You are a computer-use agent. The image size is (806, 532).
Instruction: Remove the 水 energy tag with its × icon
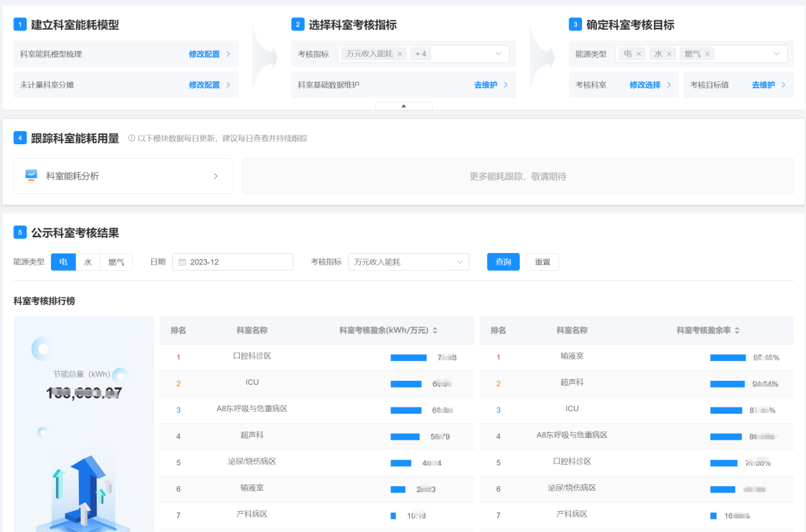[x=669, y=53]
